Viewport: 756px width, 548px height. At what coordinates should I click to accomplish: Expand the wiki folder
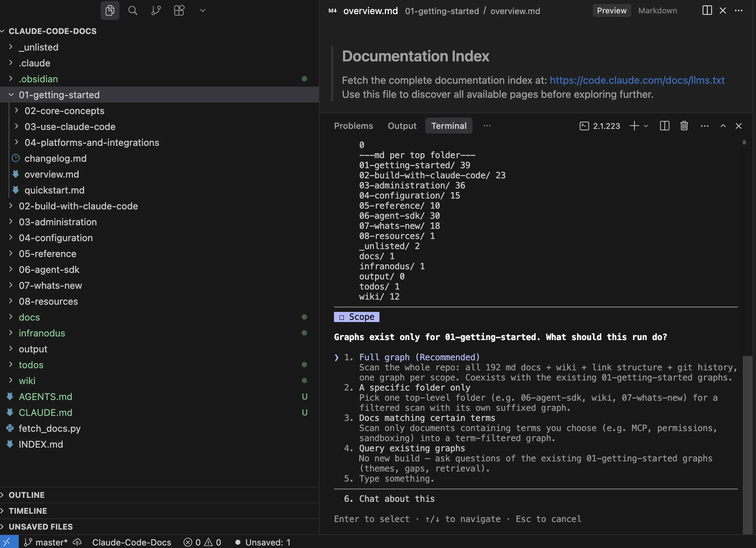pos(159,380)
